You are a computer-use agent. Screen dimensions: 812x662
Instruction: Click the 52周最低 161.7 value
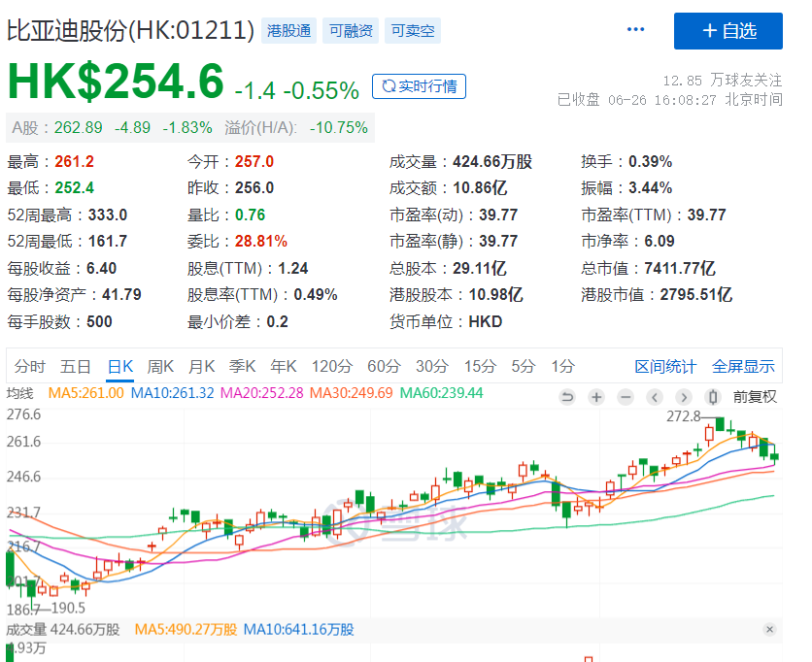pyautogui.click(x=107, y=241)
